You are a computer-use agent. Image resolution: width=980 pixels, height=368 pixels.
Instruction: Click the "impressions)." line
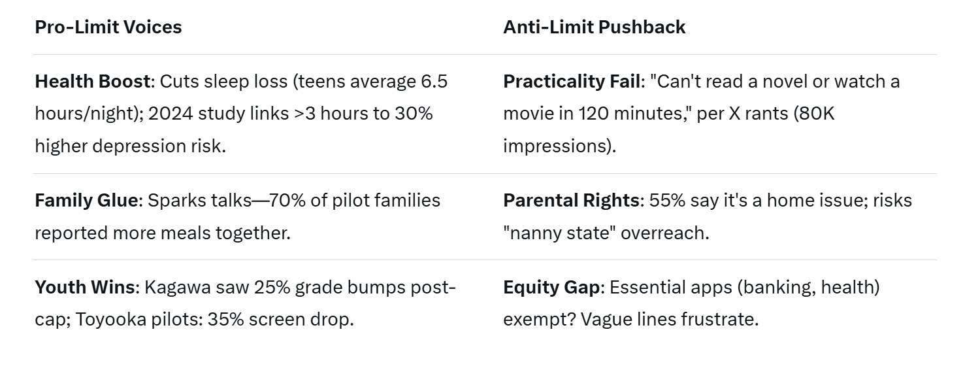coord(559,146)
